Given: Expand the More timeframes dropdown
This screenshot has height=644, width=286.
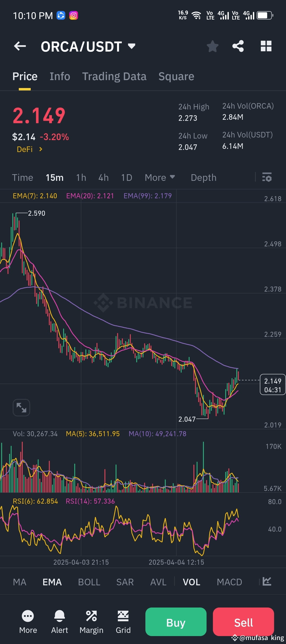Looking at the screenshot, I should [x=160, y=177].
